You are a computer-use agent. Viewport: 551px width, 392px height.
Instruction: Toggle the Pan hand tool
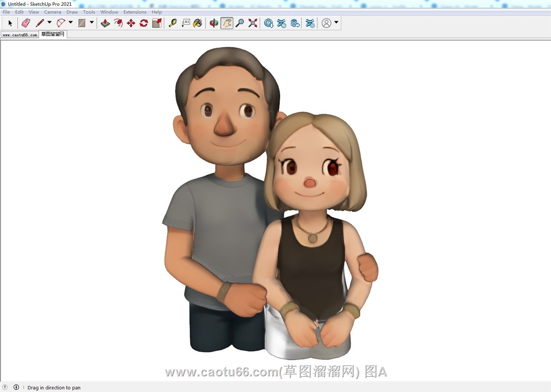227,23
